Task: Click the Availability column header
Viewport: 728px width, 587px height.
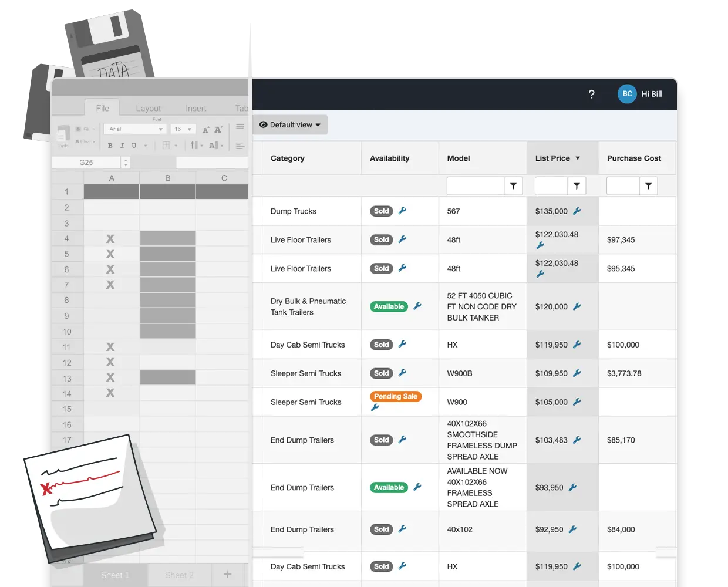Action: [x=389, y=158]
